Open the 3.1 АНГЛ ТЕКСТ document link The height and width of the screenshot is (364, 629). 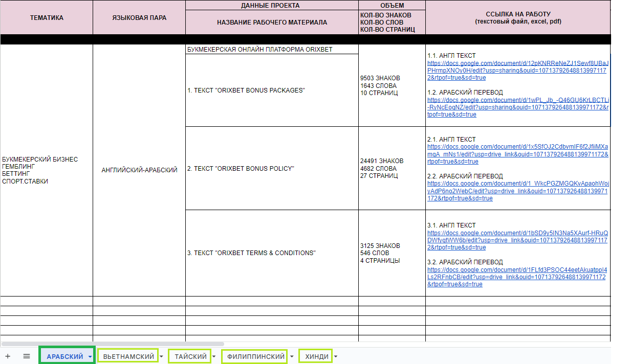[x=518, y=240]
